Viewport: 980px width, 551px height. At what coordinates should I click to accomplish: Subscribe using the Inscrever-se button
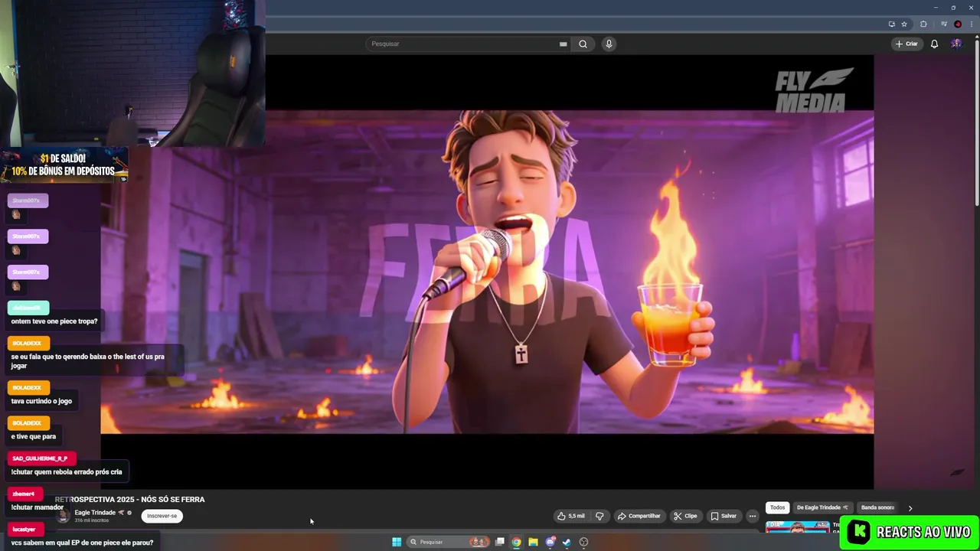pos(162,516)
